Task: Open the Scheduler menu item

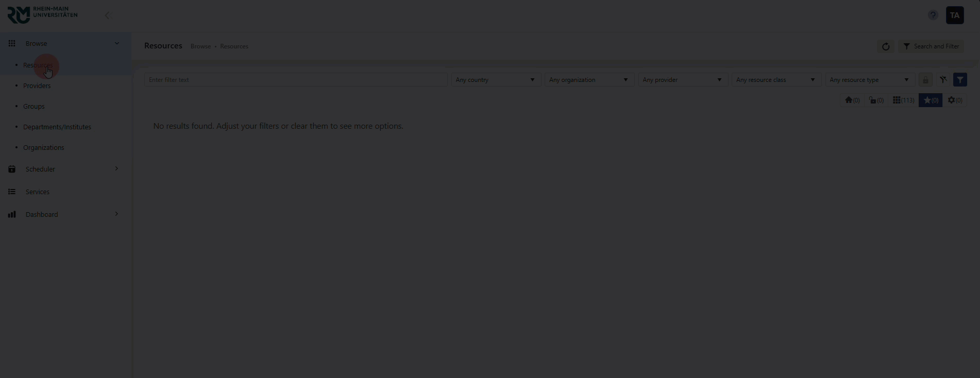Action: (40, 169)
